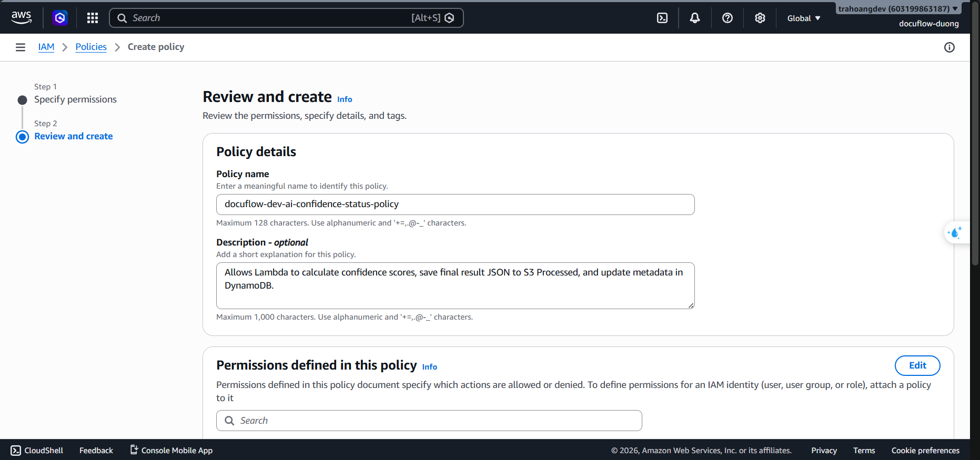Select the Review and create step radio
The image size is (980, 460).
(x=22, y=137)
